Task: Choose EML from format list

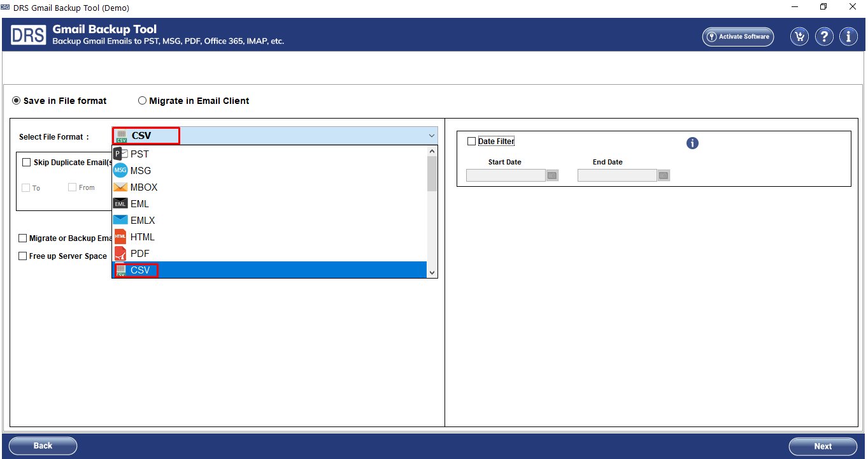Action: pyautogui.click(x=269, y=203)
